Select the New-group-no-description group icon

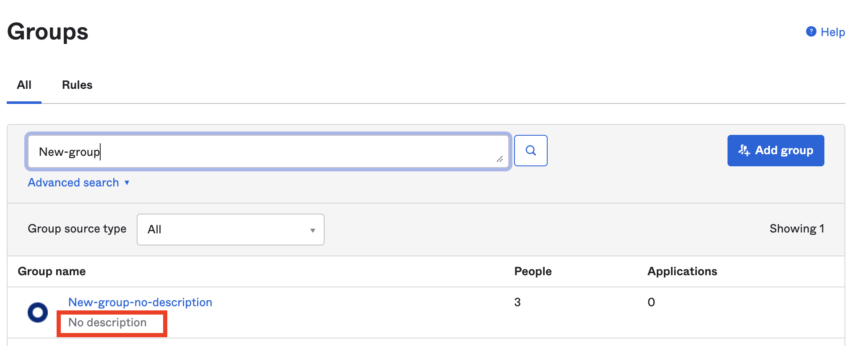[37, 312]
